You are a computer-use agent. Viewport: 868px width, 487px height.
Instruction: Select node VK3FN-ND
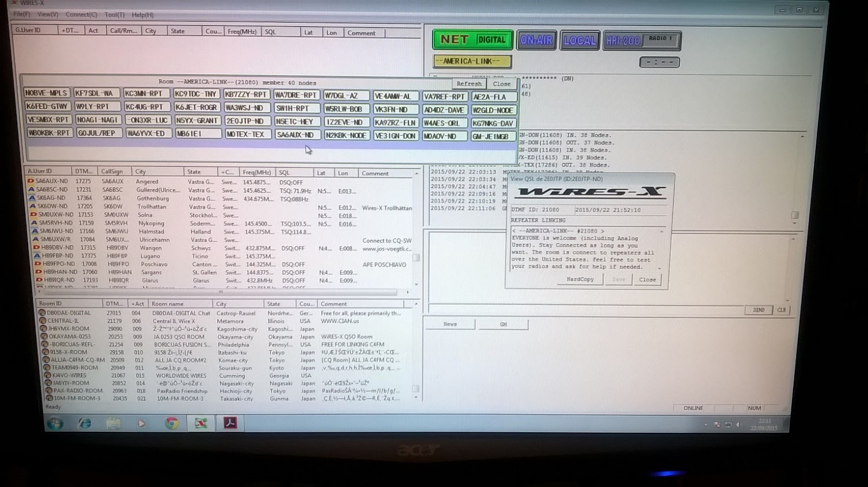coord(395,110)
